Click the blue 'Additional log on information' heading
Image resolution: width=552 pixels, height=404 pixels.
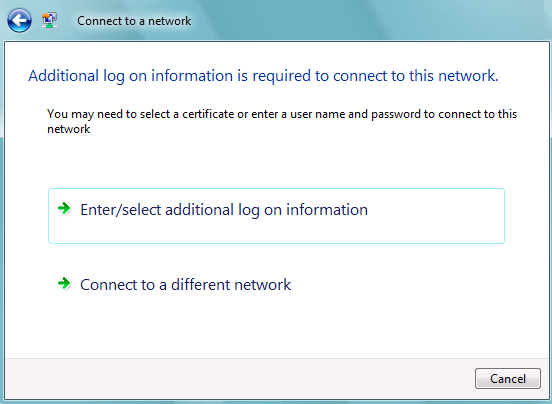click(x=263, y=76)
